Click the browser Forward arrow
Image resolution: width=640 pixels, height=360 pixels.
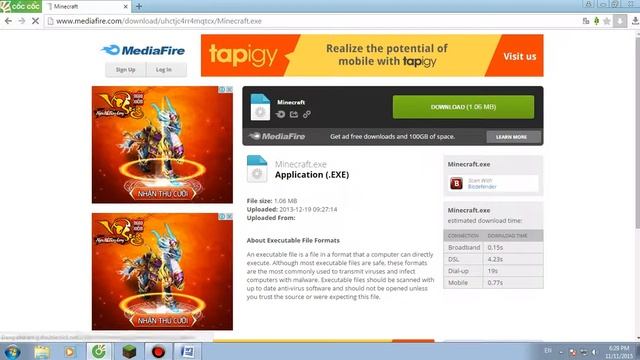tap(22, 21)
